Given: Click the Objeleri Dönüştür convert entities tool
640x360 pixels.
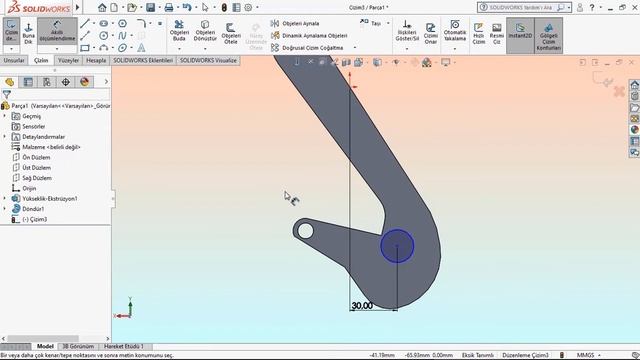Looking at the screenshot, I should (205, 31).
